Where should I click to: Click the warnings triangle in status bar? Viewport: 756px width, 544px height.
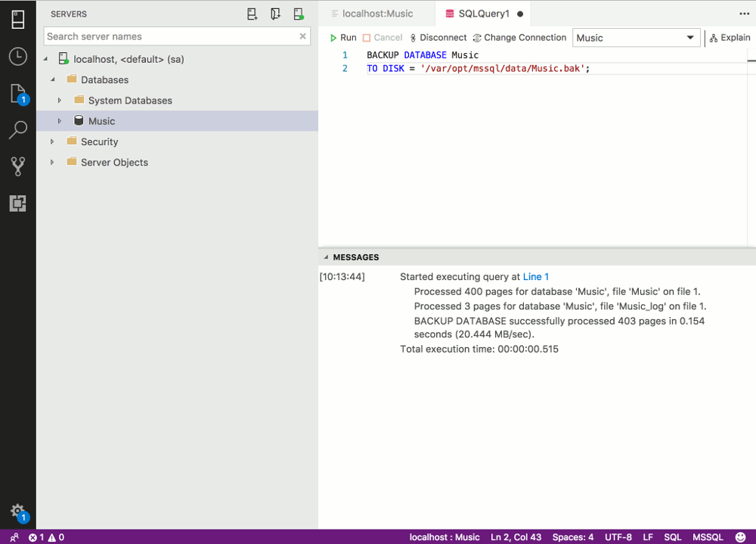click(51, 537)
